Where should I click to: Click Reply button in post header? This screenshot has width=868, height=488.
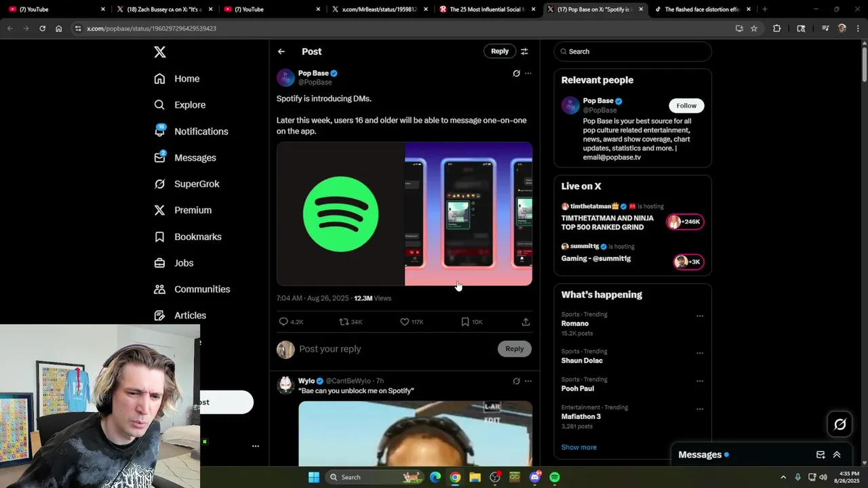(x=500, y=52)
